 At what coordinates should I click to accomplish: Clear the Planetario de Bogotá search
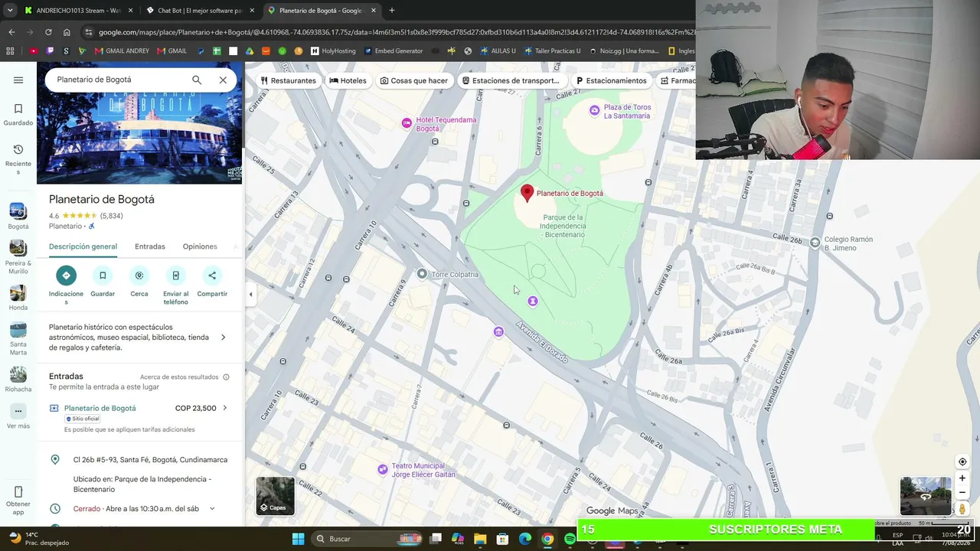coord(223,80)
